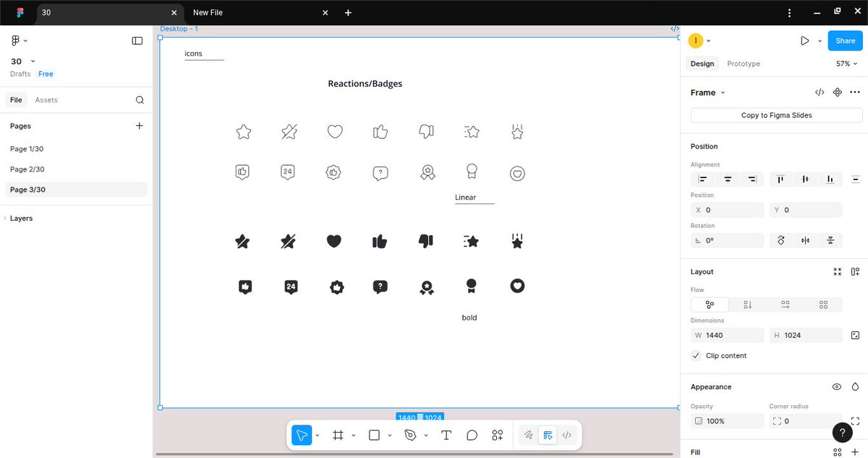Open Present options dropdown arrow
Image resolution: width=868 pixels, height=458 pixels.
[x=820, y=41]
